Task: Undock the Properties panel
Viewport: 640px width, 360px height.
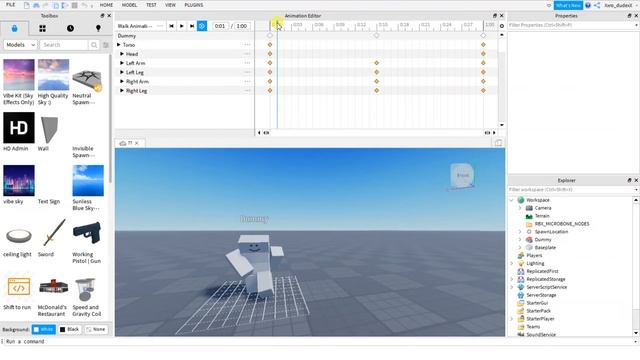Action: 629,16
